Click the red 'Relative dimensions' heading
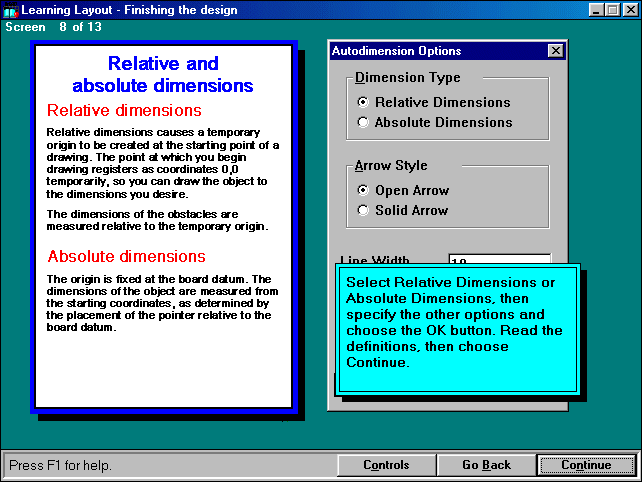 click(125, 110)
